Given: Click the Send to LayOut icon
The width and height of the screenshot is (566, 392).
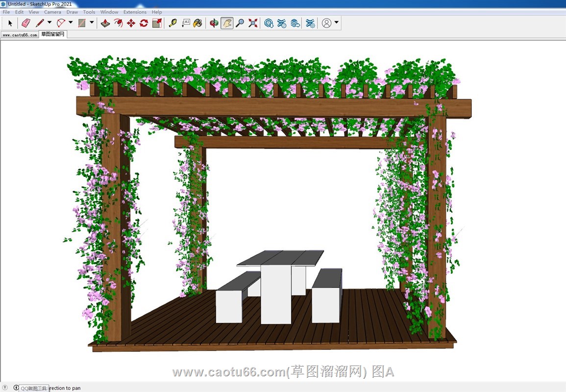Looking at the screenshot, I should click(295, 24).
